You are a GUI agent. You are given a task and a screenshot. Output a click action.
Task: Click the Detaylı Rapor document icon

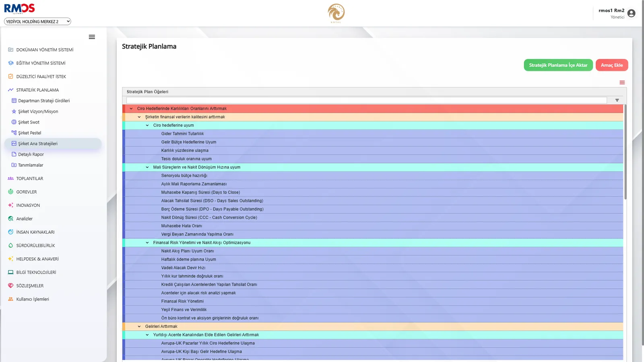(x=14, y=154)
